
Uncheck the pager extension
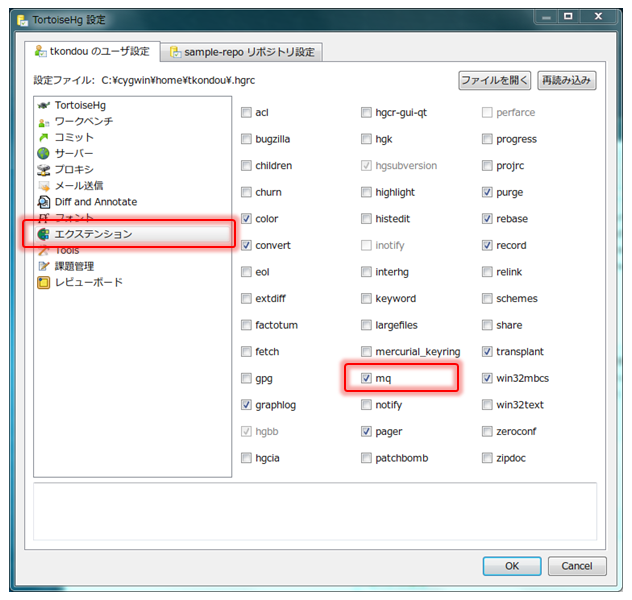366,432
